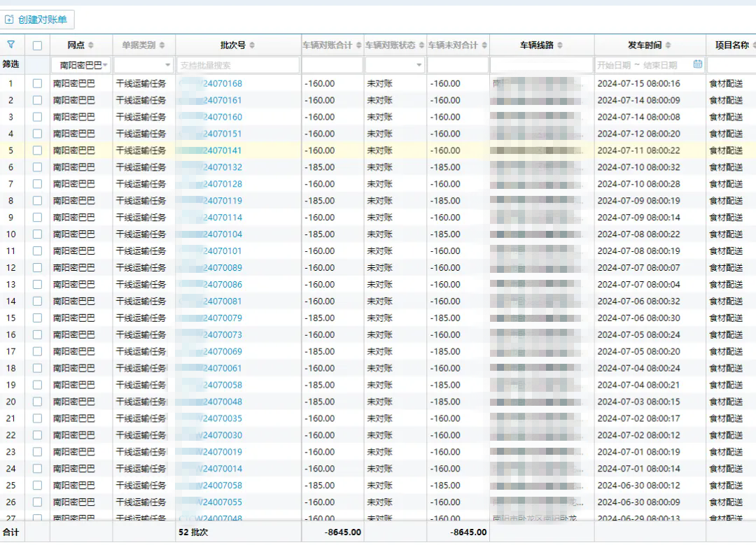This screenshot has height=545, width=756.
Task: Click 车辆对账合计 -185.00 in row 6
Action: pyautogui.click(x=320, y=167)
